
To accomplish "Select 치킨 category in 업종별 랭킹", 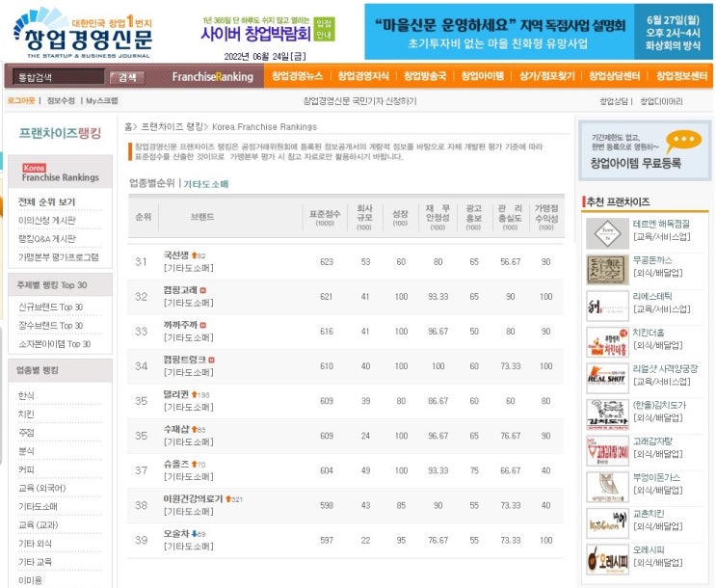I will [x=26, y=414].
